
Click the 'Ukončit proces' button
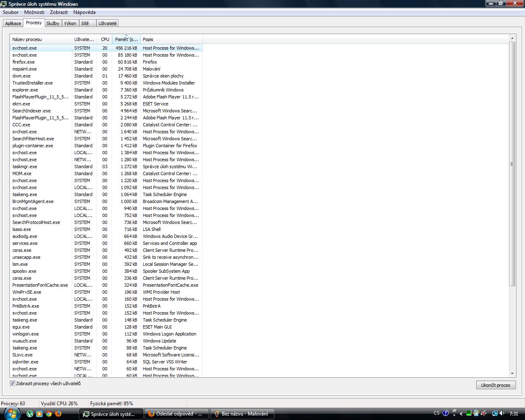click(495, 385)
